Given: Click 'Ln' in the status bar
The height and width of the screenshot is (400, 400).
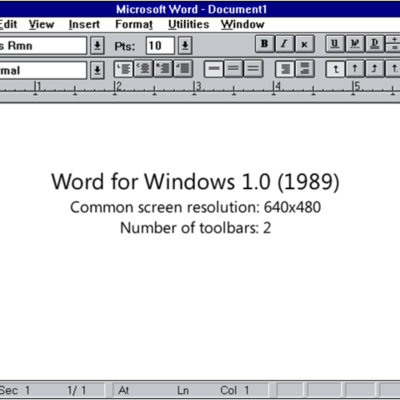Looking at the screenshot, I should (183, 390).
